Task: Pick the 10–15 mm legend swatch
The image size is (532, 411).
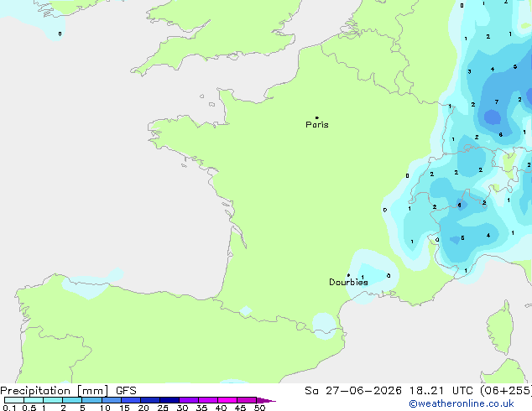Action: [x=112, y=400]
